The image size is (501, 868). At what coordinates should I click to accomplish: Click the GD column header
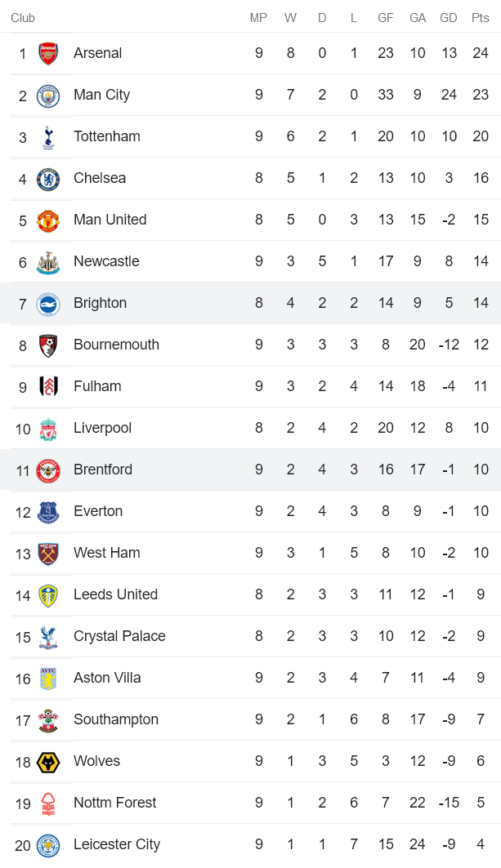pyautogui.click(x=448, y=18)
